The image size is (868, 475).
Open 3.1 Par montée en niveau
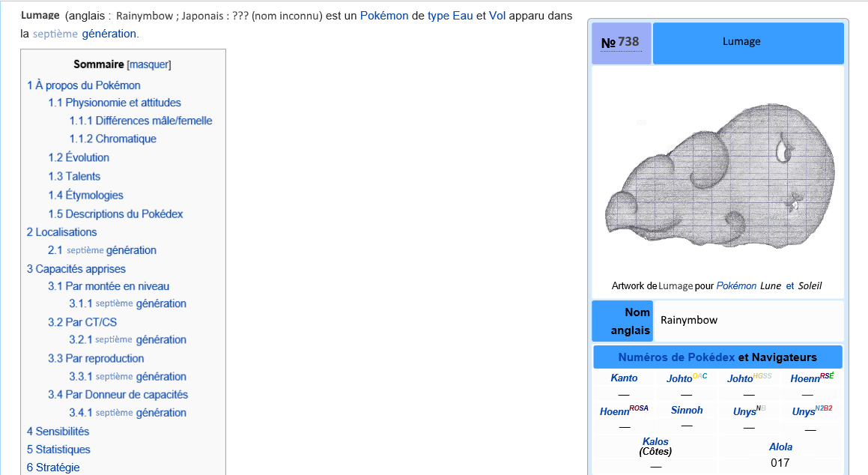tap(109, 286)
